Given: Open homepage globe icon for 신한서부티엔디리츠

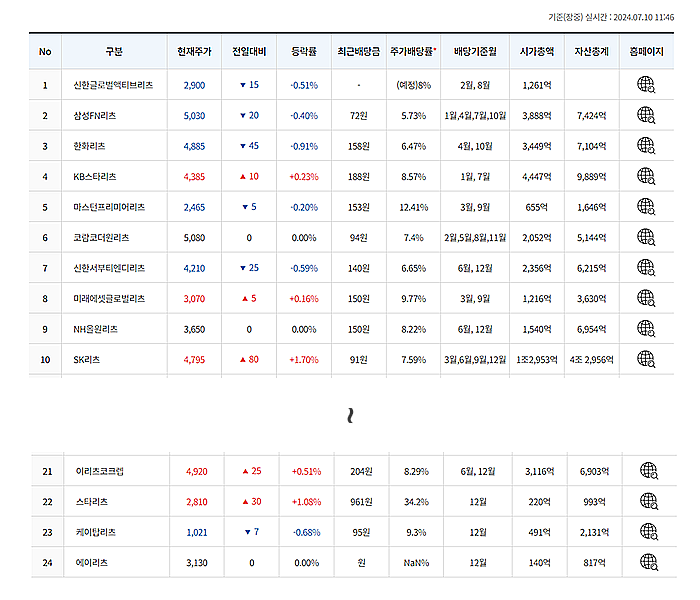Looking at the screenshot, I should pos(646,267).
